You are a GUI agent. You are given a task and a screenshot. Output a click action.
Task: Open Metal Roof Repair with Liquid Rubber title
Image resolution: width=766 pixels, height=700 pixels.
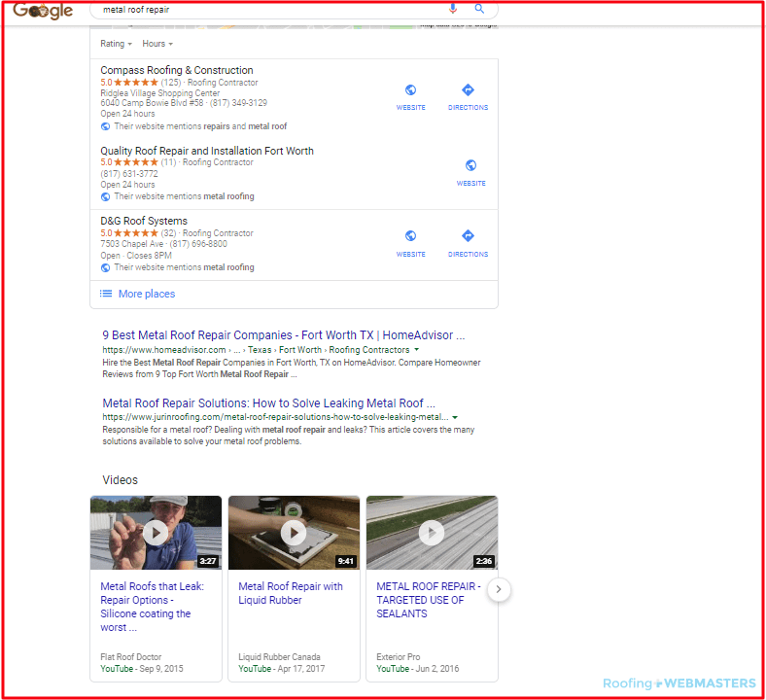(x=291, y=593)
